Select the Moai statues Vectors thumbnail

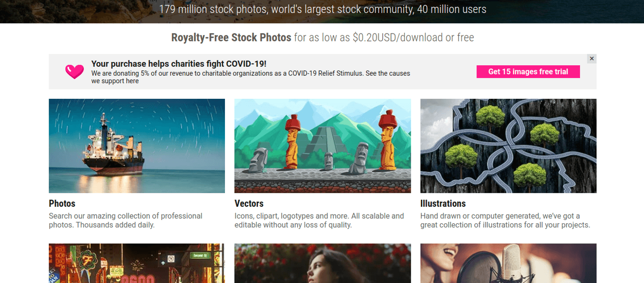[x=322, y=146]
